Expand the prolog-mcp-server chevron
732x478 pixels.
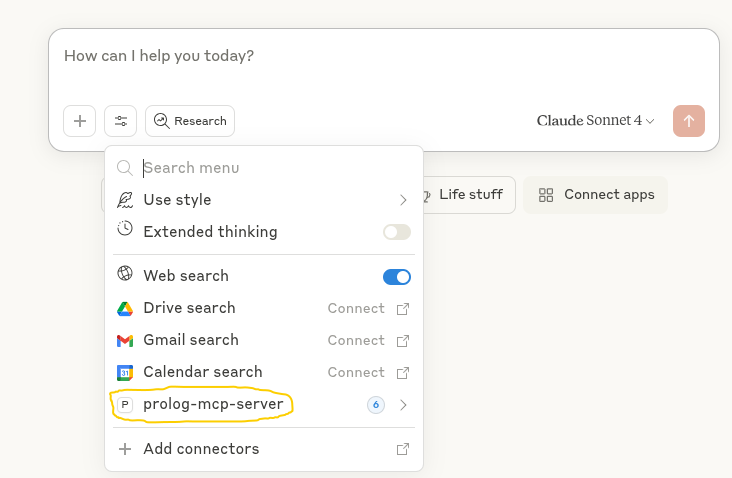(x=403, y=405)
